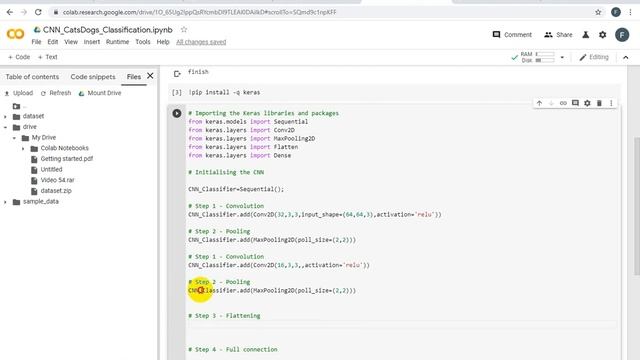Collapse the My Drive folder arrow
Image resolution: width=640 pixels, height=360 pixels.
[x=14, y=138]
